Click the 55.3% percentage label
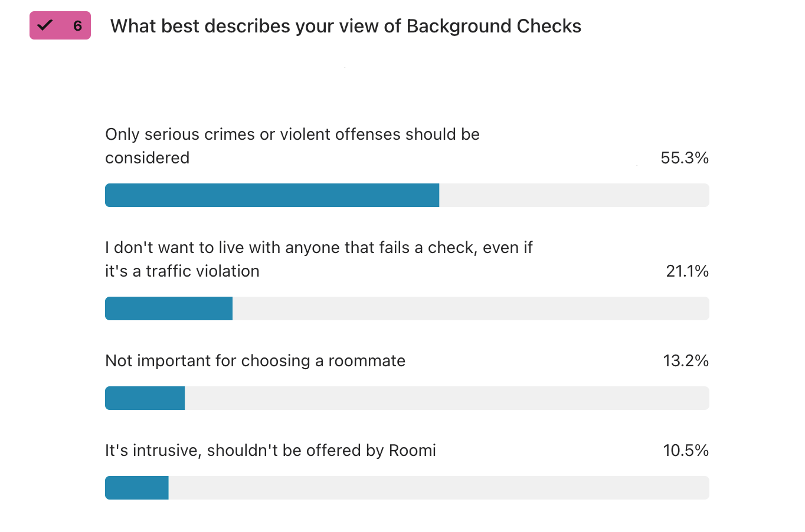 click(x=685, y=157)
